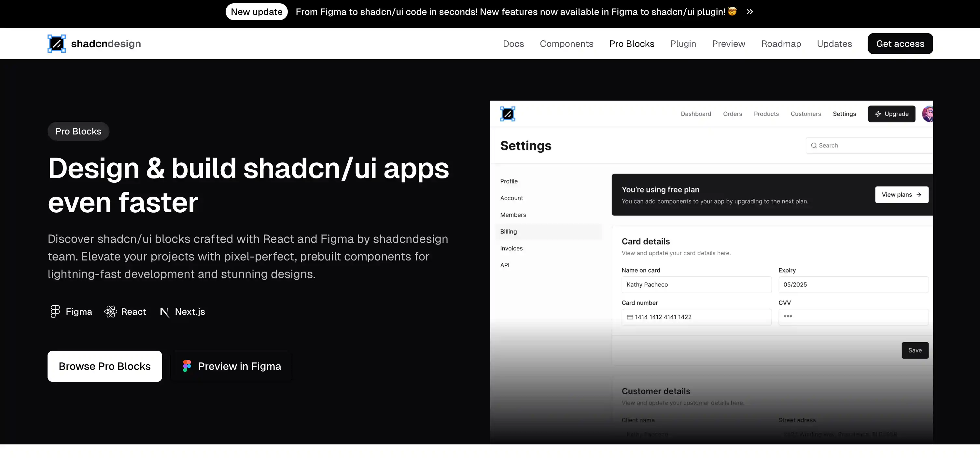Click the Card details heading
Viewport: 980px width, 476px height.
pos(646,241)
